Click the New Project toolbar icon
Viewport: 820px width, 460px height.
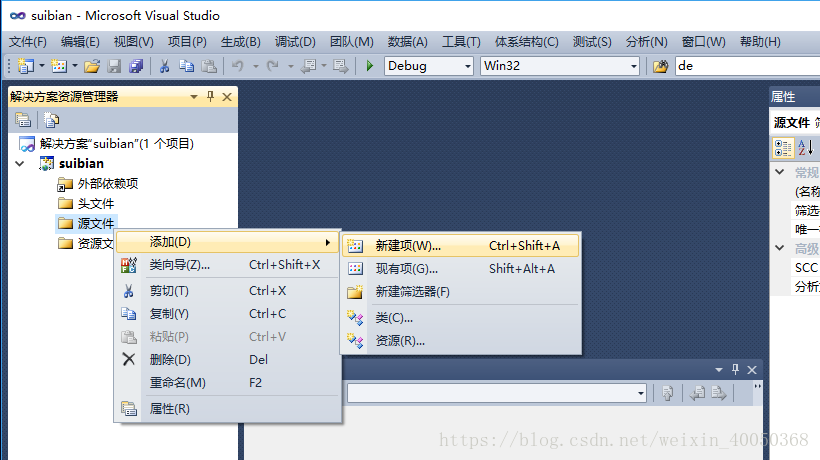click(25, 66)
